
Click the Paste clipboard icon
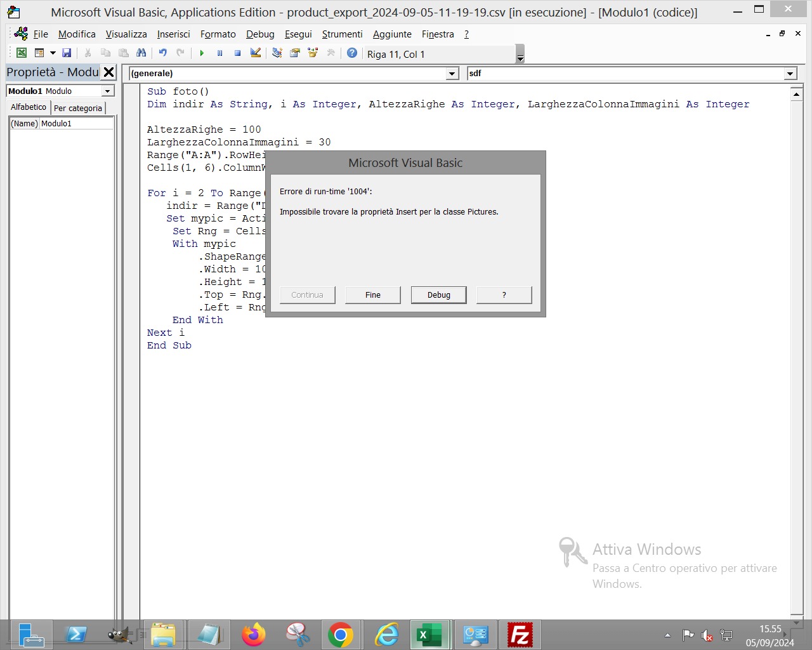point(124,53)
